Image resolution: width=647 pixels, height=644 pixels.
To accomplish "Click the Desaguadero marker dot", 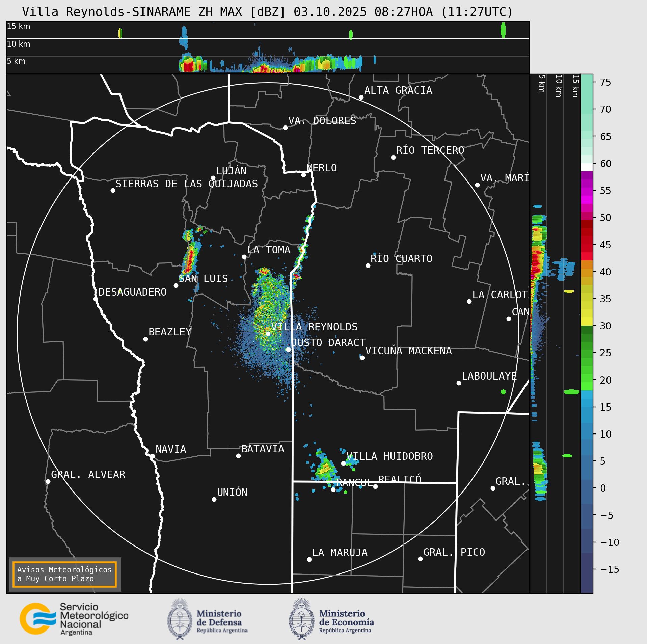I will click(x=96, y=299).
